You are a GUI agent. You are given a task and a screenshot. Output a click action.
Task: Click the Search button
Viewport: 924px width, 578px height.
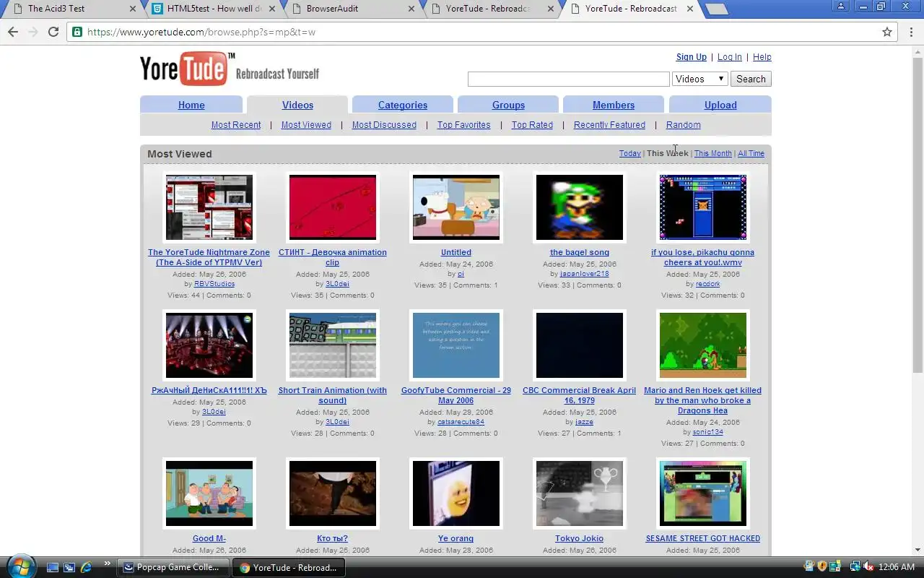click(751, 79)
